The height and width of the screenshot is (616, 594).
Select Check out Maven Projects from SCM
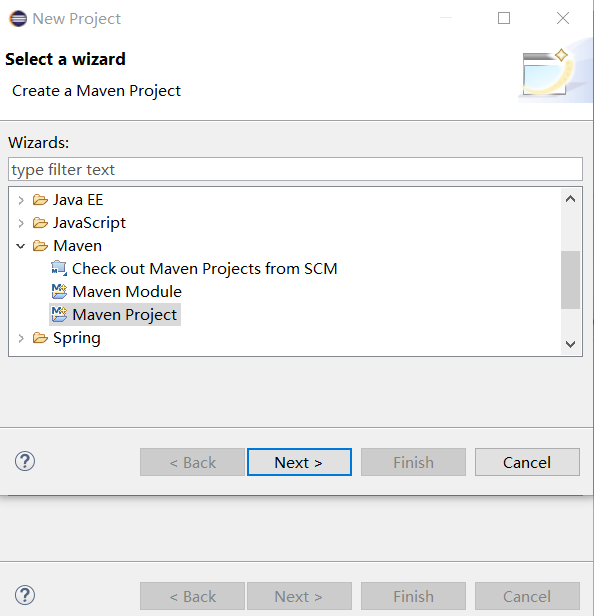[204, 269]
